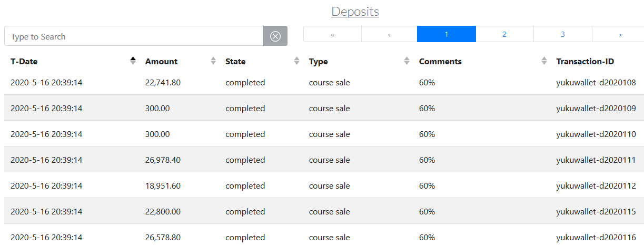Advance to next page using right chevron
The image size is (644, 245).
(620, 34)
